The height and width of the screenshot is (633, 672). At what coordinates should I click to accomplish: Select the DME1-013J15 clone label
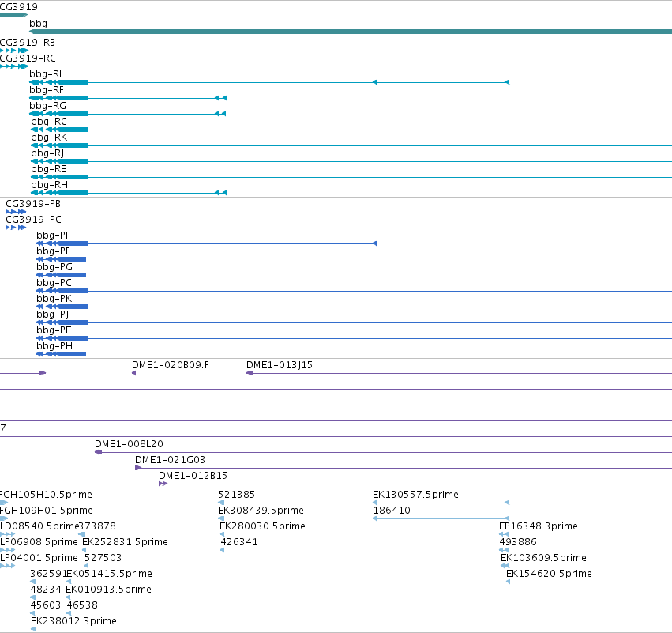(280, 365)
